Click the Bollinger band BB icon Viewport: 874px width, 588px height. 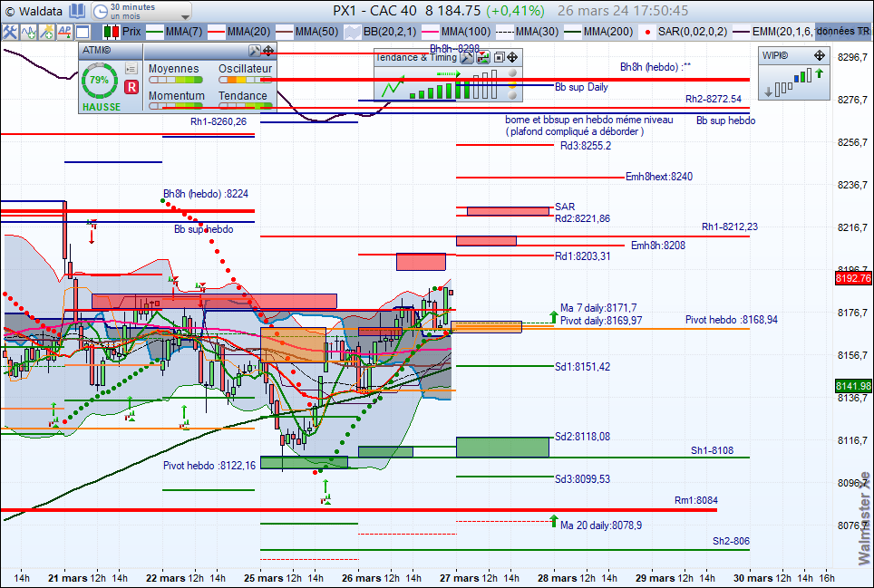(353, 32)
